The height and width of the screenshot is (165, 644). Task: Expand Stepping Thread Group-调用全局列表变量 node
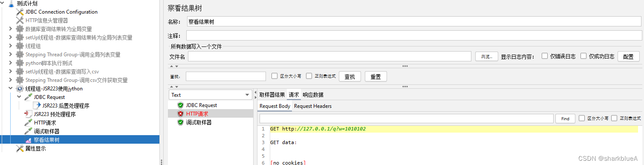pyautogui.click(x=11, y=55)
